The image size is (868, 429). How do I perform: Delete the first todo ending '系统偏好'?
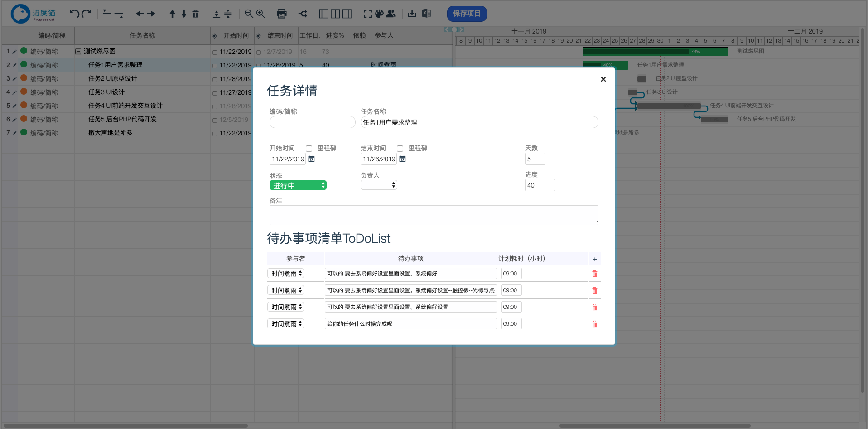tap(595, 274)
